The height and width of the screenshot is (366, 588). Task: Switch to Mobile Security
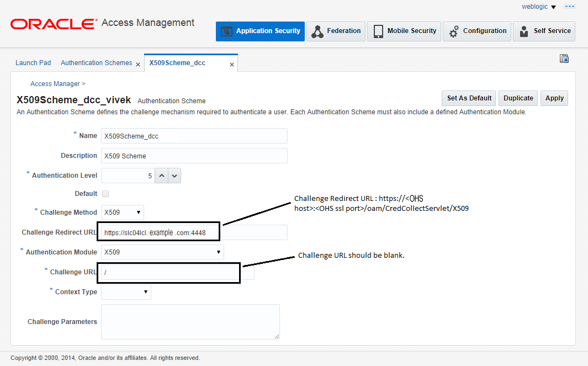click(404, 31)
